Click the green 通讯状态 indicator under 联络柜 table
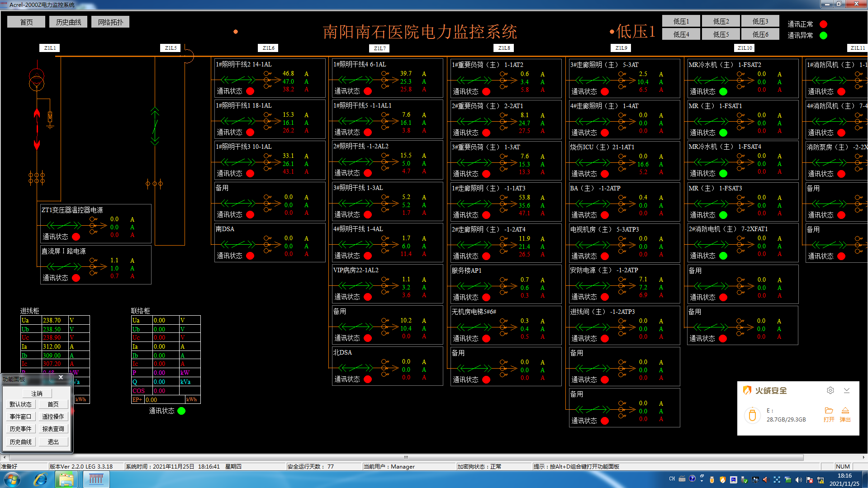 tap(181, 411)
